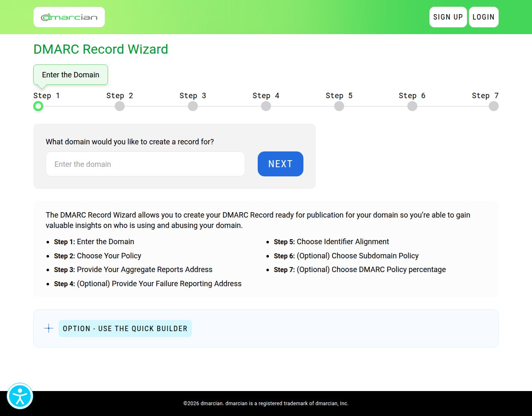Click the SIGN UP button

448,17
